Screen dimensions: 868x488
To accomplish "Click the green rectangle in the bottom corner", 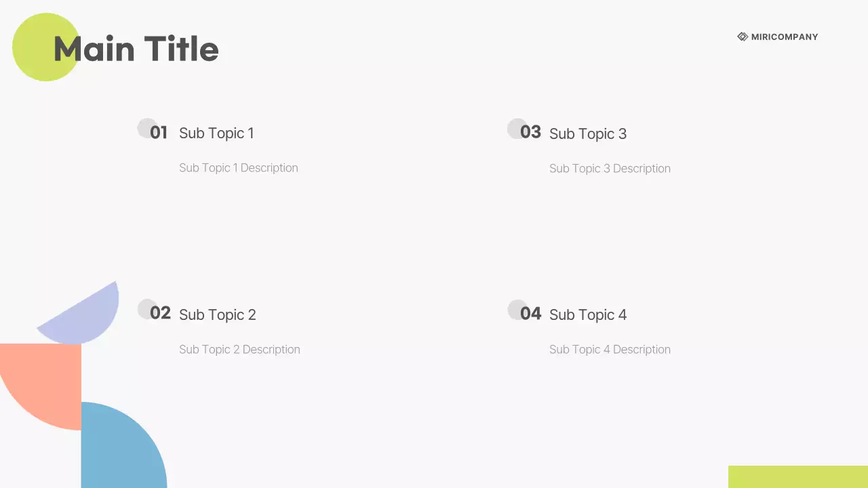I will (797, 476).
